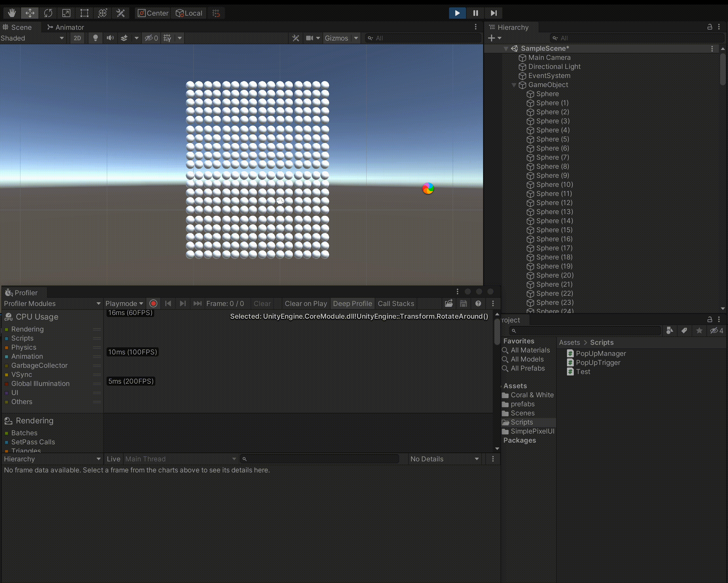
Task: Open Gizmos dropdown arrow
Action: tap(356, 38)
